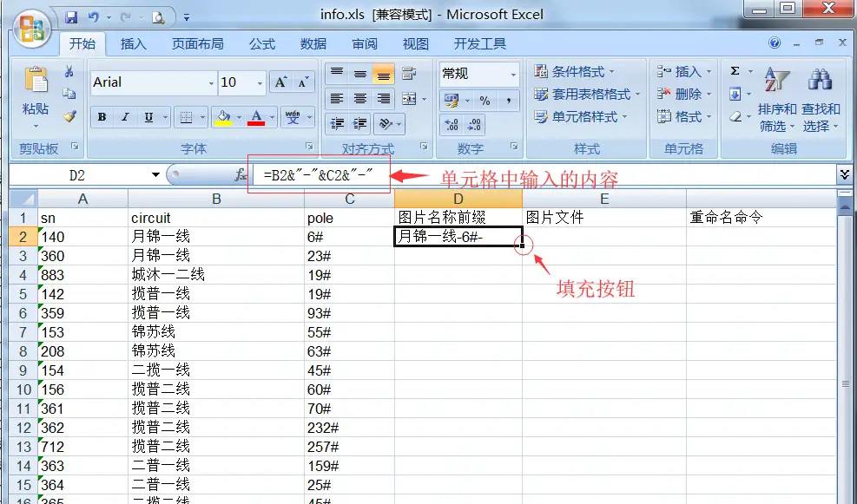Image resolution: width=857 pixels, height=504 pixels.
Task: Switch to the 插入 ribbon tab
Action: pyautogui.click(x=133, y=43)
